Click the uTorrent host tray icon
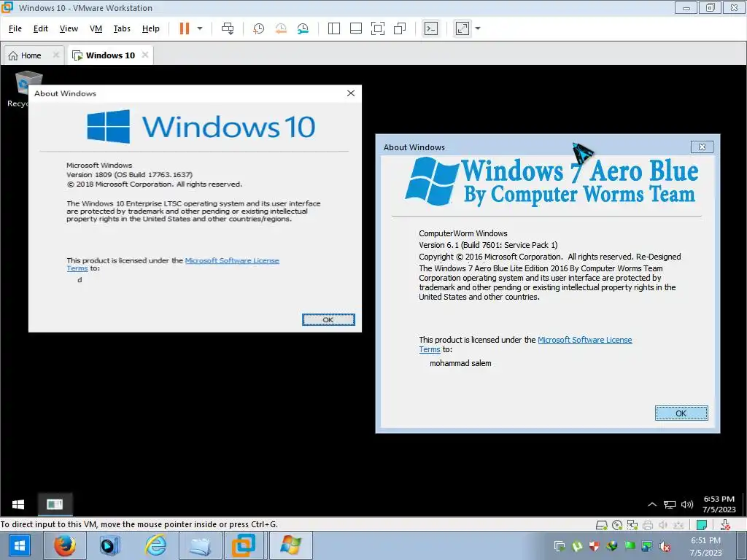This screenshot has height=560, width=747. click(577, 546)
